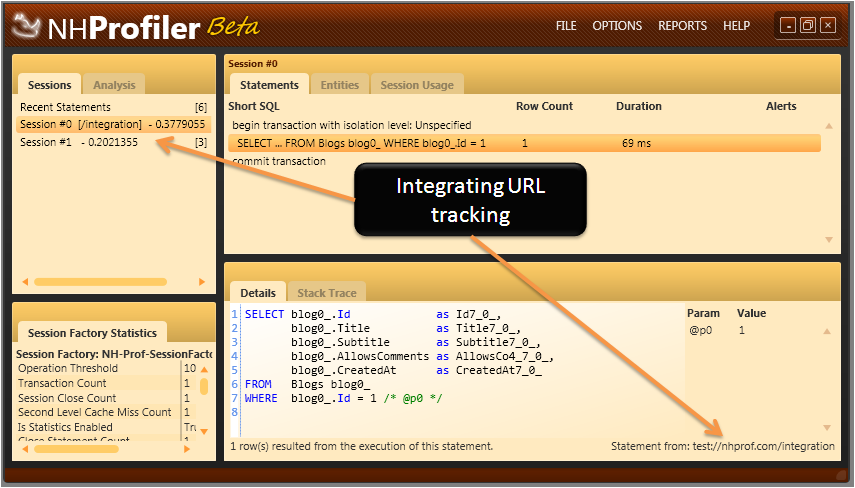Select the Session Close Count statistic row
Screen dimensions: 855x488
pos(106,397)
